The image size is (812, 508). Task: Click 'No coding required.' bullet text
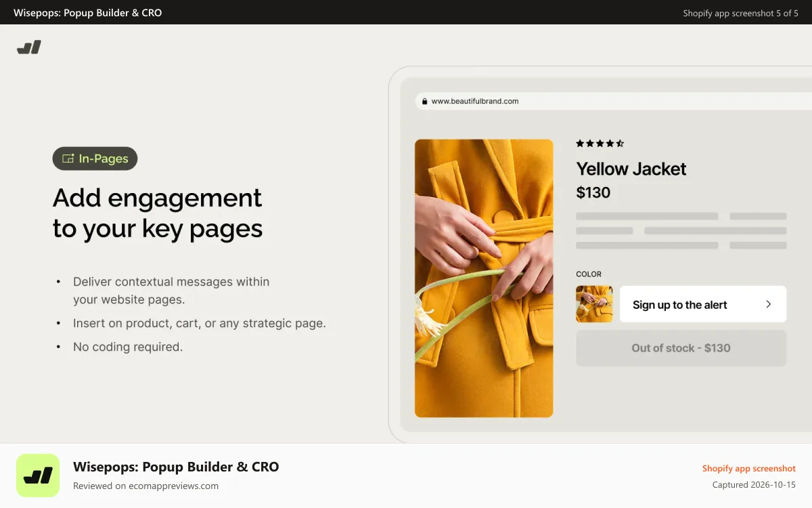(128, 347)
